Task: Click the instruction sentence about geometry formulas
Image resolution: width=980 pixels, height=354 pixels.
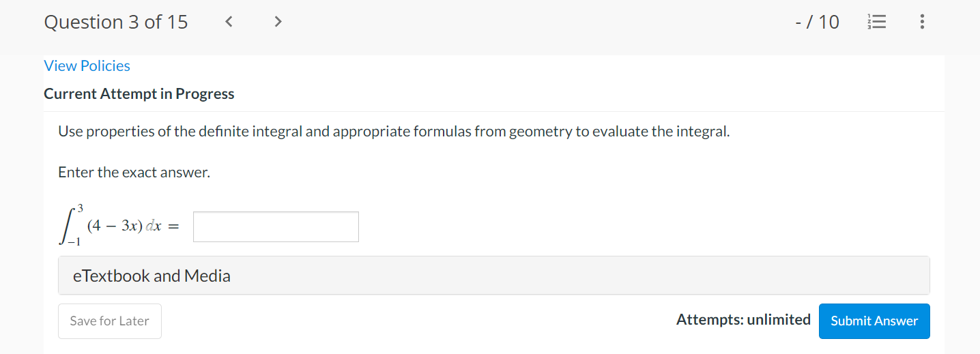Action: point(394,132)
